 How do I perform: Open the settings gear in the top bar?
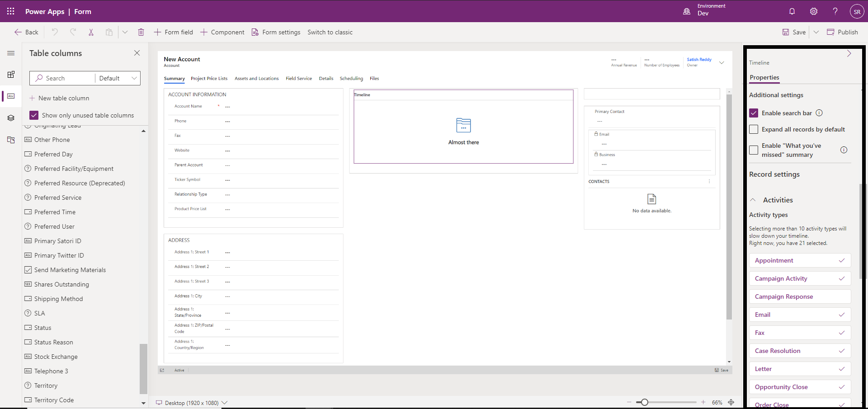[813, 11]
